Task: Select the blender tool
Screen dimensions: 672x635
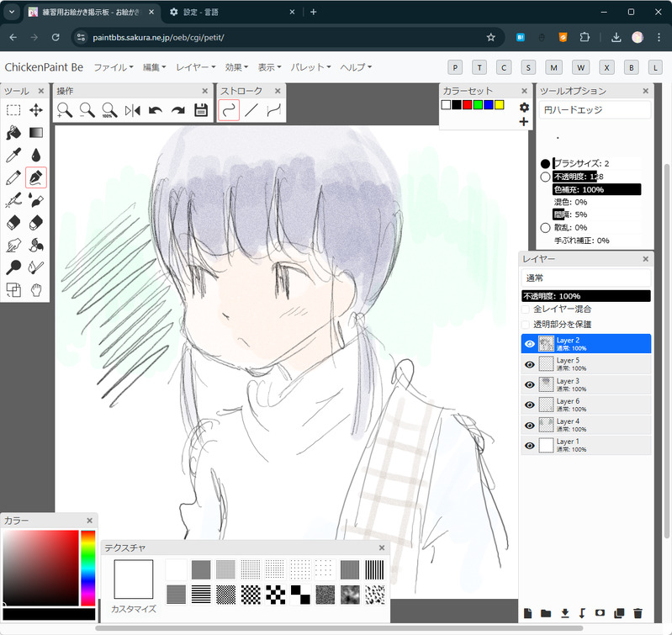Action: (36, 245)
